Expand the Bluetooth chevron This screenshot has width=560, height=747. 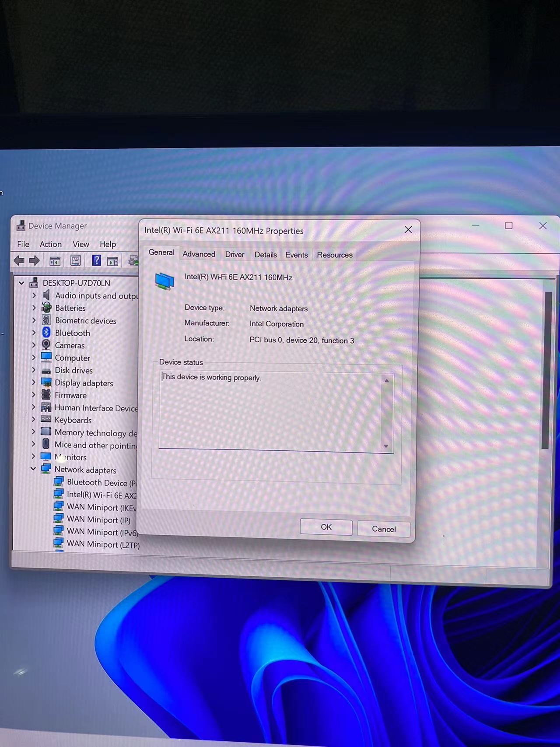point(34,333)
